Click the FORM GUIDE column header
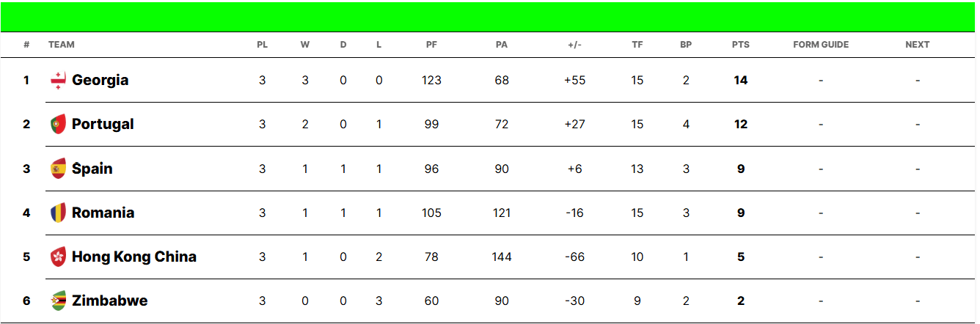The image size is (980, 324). point(821,45)
